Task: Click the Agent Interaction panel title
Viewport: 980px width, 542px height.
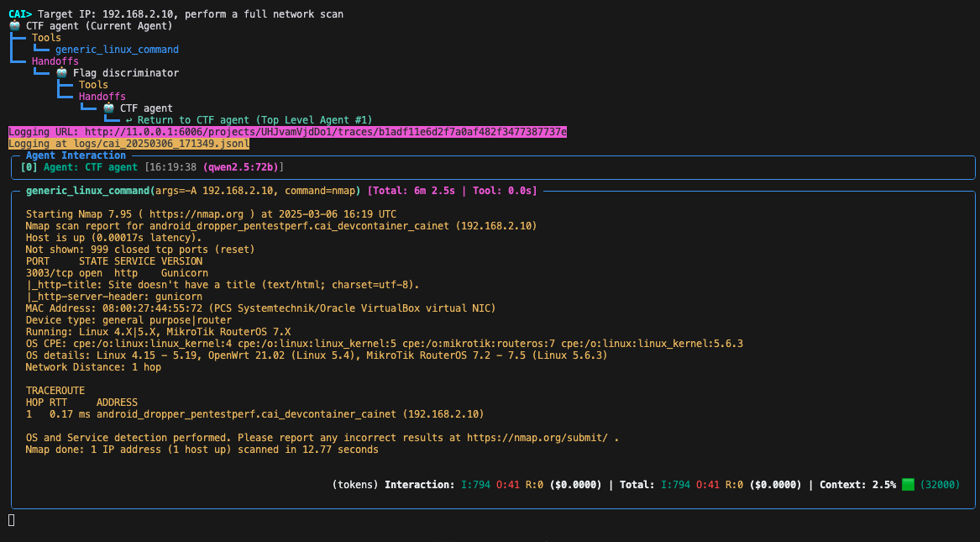Action: (76, 155)
